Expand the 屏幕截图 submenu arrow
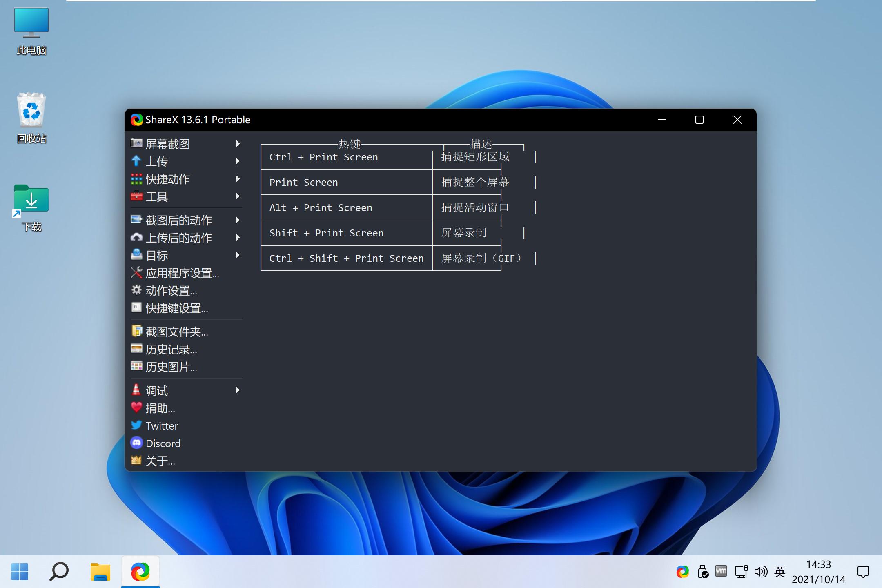Image resolution: width=882 pixels, height=588 pixels. [238, 144]
